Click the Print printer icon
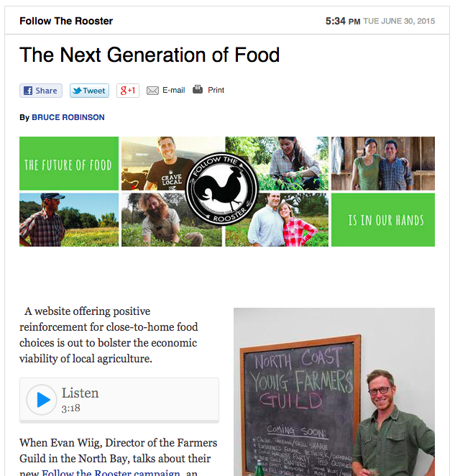 (x=198, y=90)
